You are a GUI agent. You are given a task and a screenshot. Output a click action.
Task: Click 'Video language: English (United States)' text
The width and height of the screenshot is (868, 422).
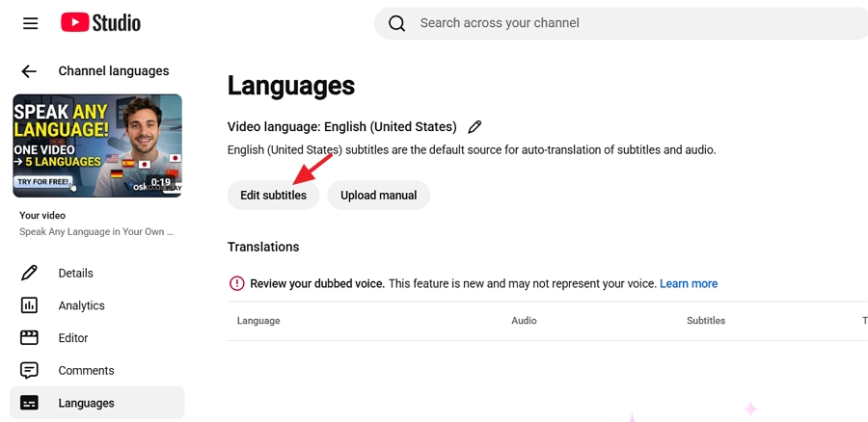click(342, 126)
